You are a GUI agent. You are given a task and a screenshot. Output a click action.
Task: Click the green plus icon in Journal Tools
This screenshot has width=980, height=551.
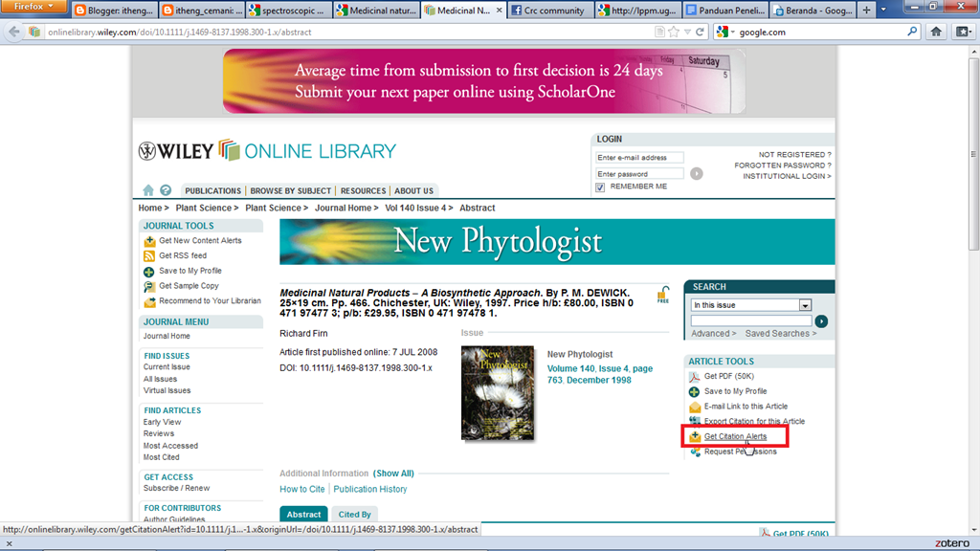coord(149,271)
